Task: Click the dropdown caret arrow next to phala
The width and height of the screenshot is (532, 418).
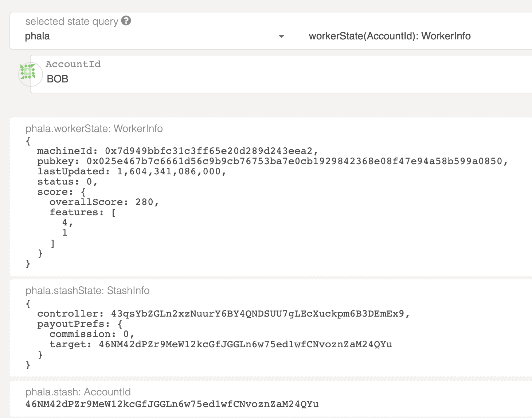Action: pyautogui.click(x=281, y=36)
